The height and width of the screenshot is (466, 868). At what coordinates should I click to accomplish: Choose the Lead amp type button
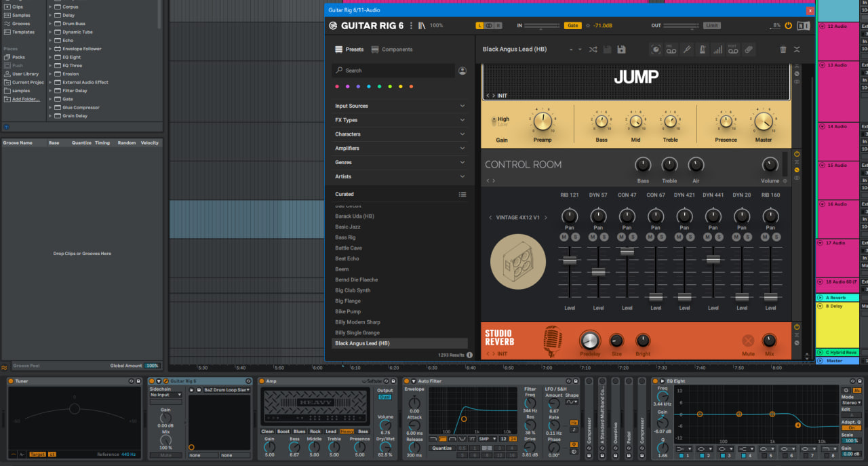click(331, 431)
